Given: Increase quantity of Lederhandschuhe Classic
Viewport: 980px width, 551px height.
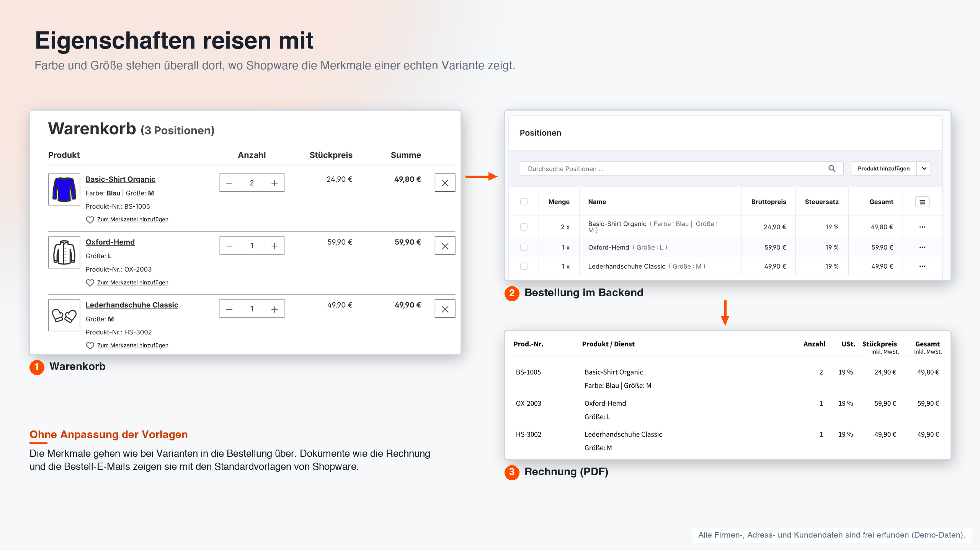Looking at the screenshot, I should click(x=274, y=309).
